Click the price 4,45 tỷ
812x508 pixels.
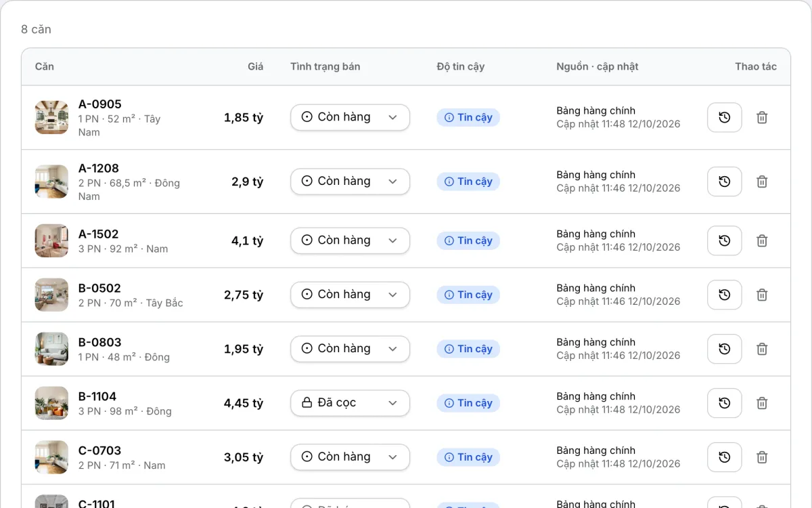coord(244,403)
